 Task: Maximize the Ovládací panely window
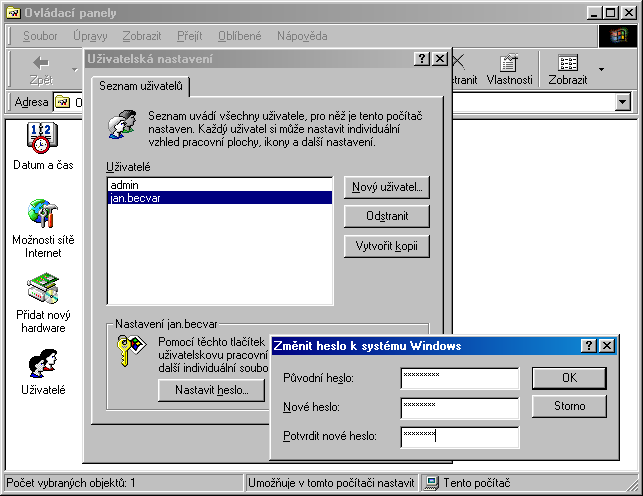(611, 13)
